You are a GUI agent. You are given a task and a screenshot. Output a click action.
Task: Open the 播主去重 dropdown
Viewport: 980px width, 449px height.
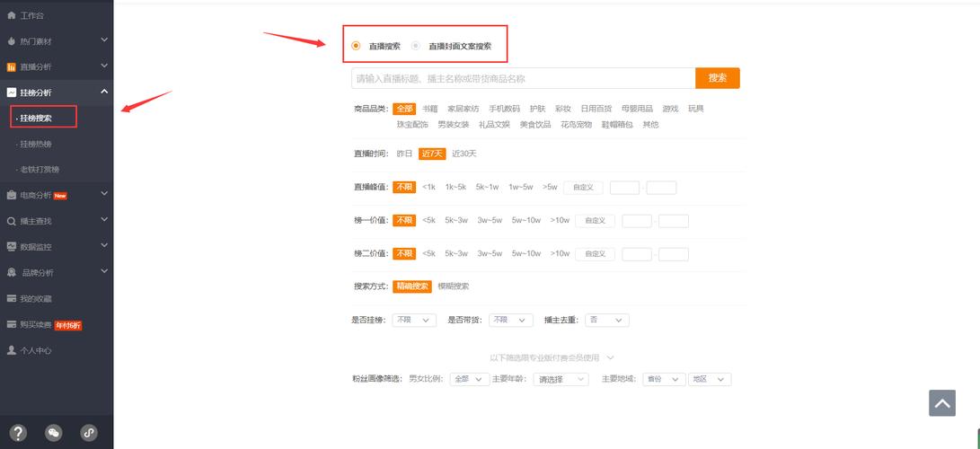coord(607,321)
